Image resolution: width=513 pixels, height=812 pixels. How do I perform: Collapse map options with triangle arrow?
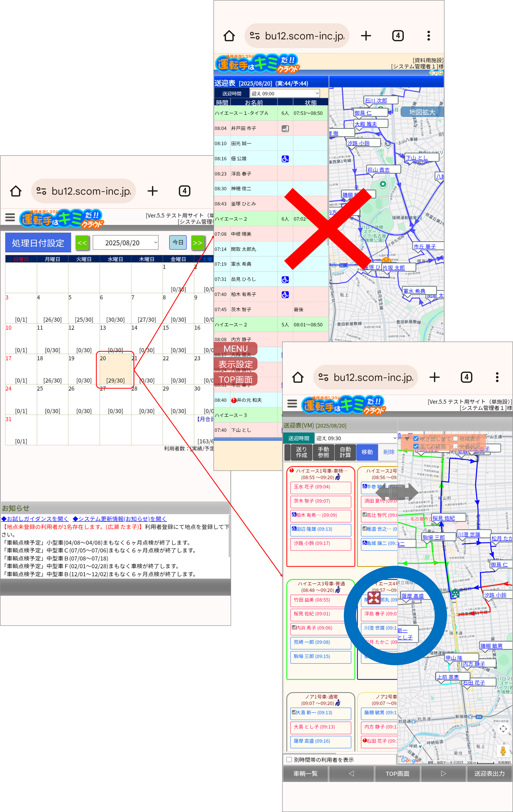point(407,439)
